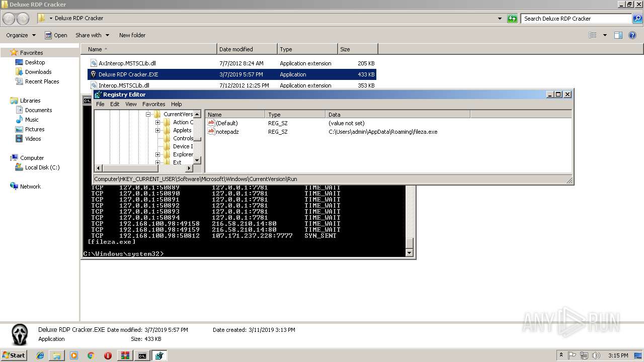This screenshot has height=362, width=644.
Task: Select the AxInterop.MSTSCLib.dll file
Action: pyautogui.click(x=231, y=63)
